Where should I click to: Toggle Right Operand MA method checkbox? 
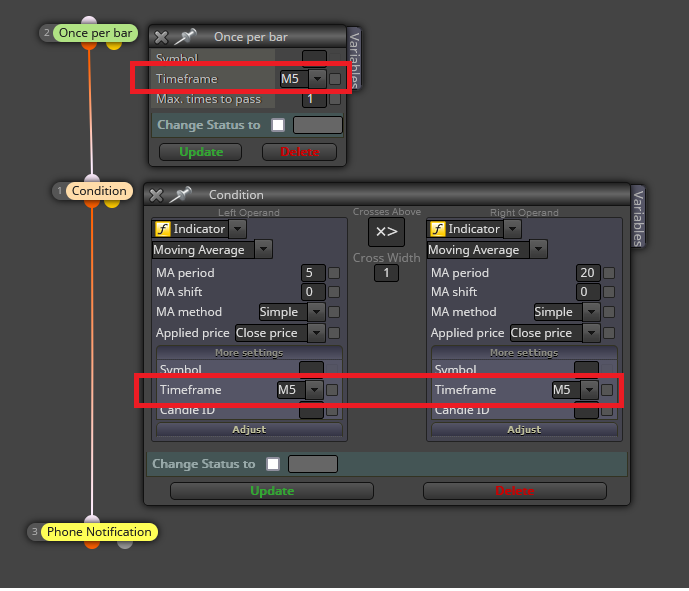click(x=609, y=312)
